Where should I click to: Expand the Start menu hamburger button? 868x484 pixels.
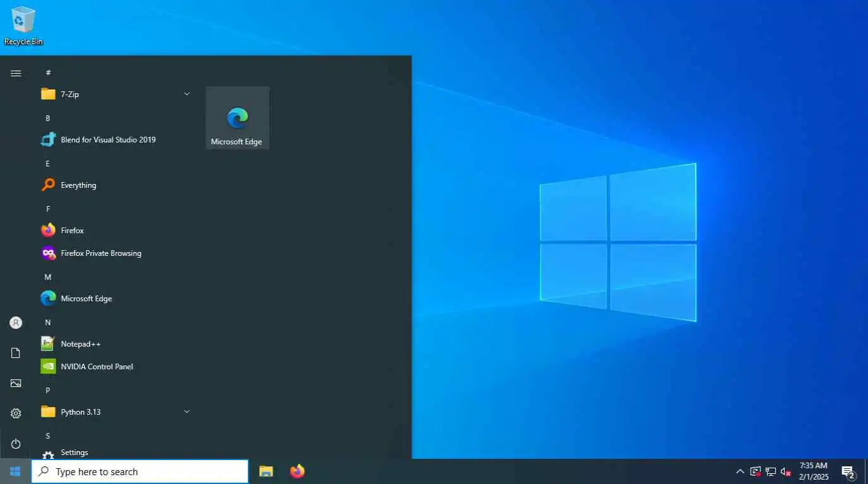(16, 73)
